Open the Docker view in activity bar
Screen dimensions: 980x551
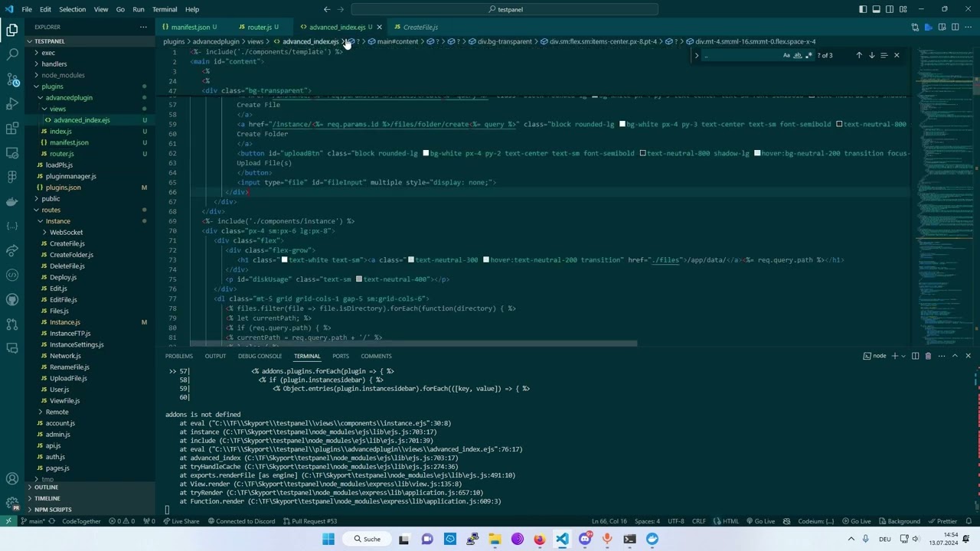pyautogui.click(x=12, y=201)
